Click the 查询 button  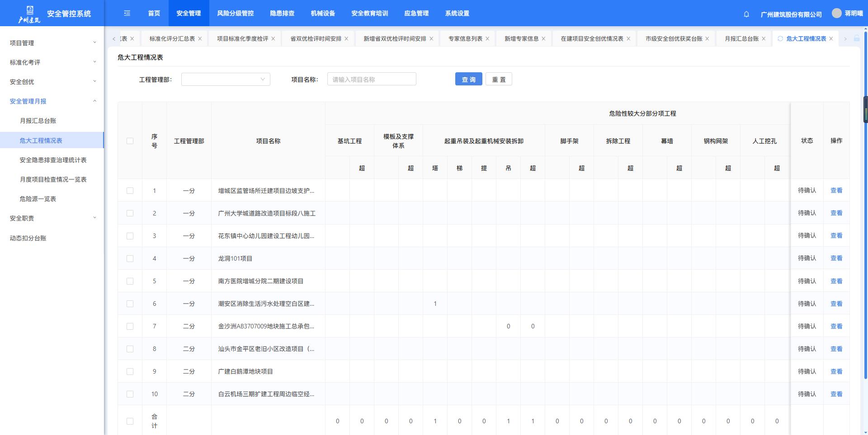468,80
